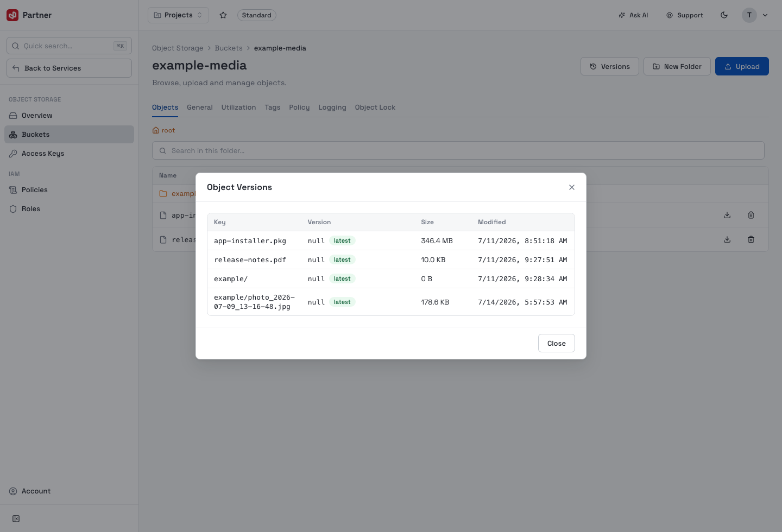Click the Partner logo icon

coord(12,15)
